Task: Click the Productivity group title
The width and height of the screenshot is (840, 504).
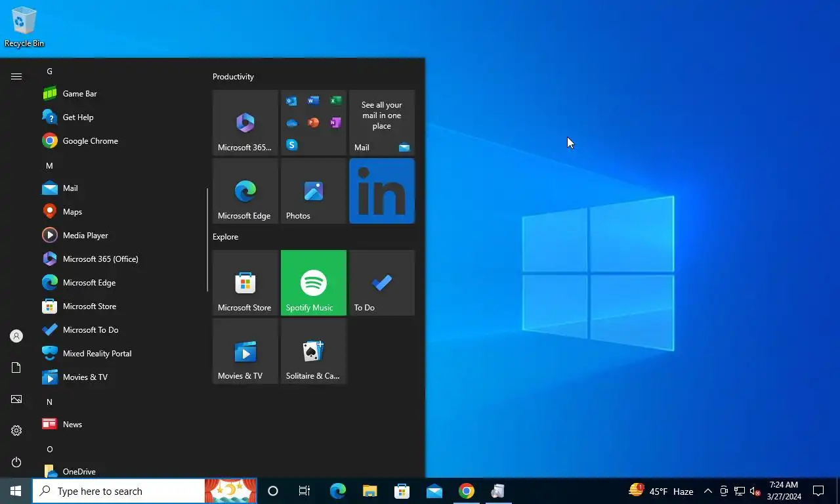Action: [x=233, y=77]
